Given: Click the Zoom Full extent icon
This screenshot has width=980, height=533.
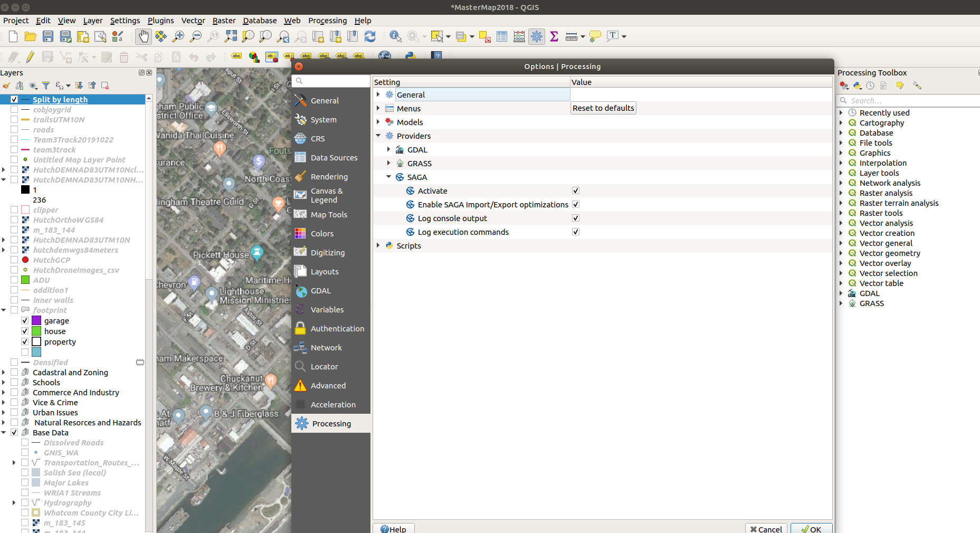Looking at the screenshot, I should (x=231, y=36).
